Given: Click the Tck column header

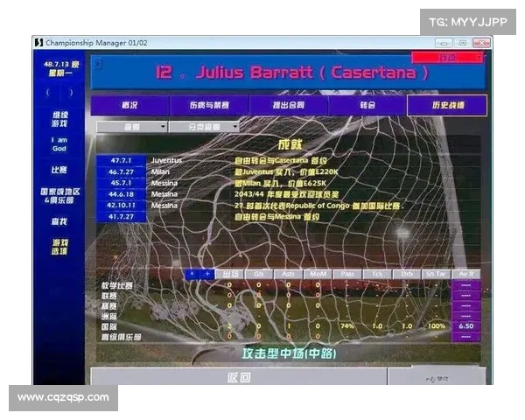Looking at the screenshot, I should tap(377, 274).
